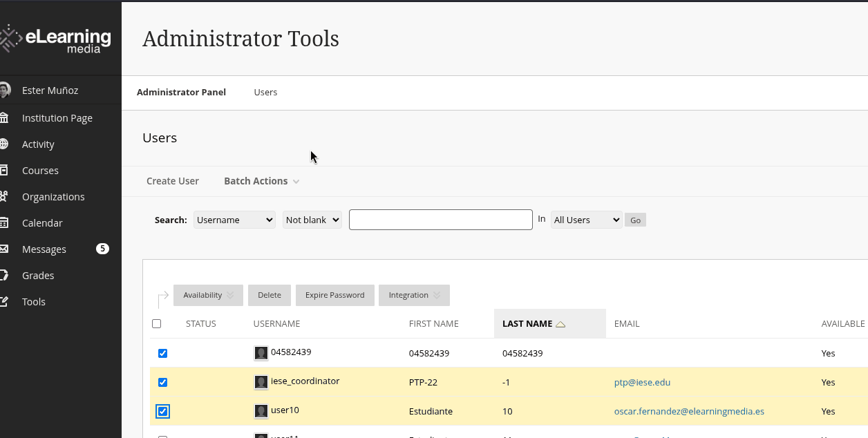Uncheck the 04582439 user checkbox
868x438 pixels.
(163, 353)
